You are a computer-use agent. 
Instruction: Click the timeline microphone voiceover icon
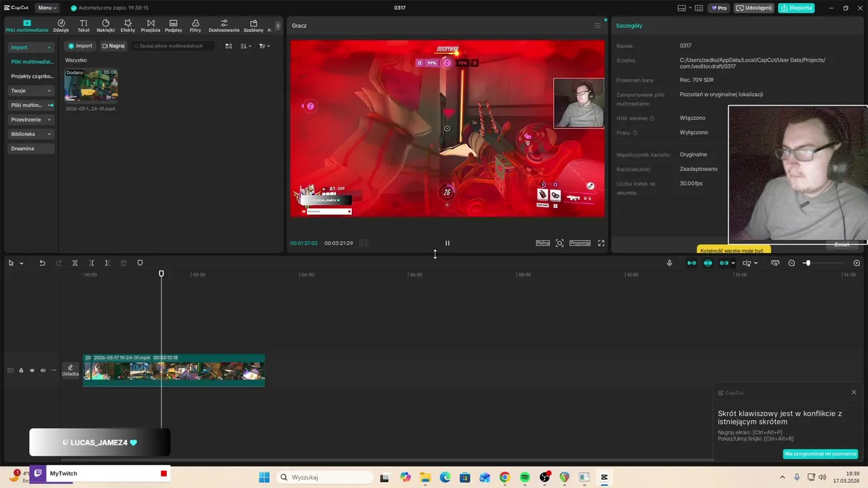(x=669, y=263)
